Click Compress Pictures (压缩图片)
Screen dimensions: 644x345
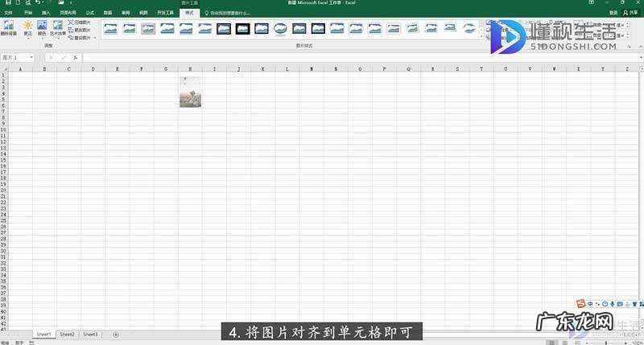tap(80, 23)
